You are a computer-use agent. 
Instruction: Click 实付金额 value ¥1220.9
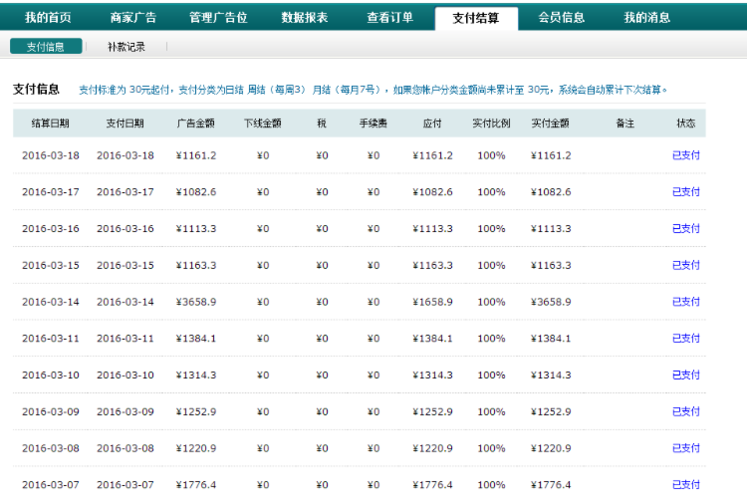(x=551, y=448)
